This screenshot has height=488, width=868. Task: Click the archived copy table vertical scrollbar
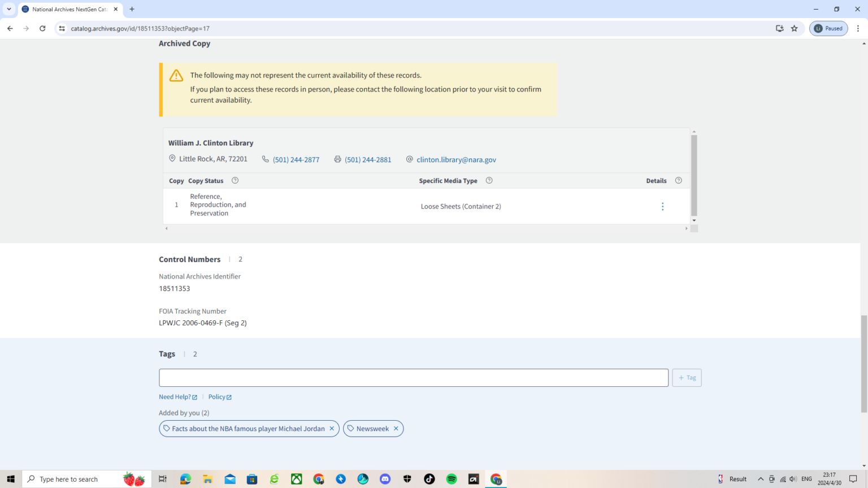click(x=694, y=175)
